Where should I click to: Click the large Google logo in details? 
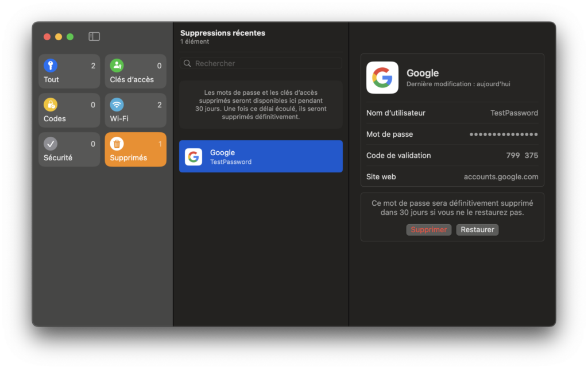click(x=382, y=78)
